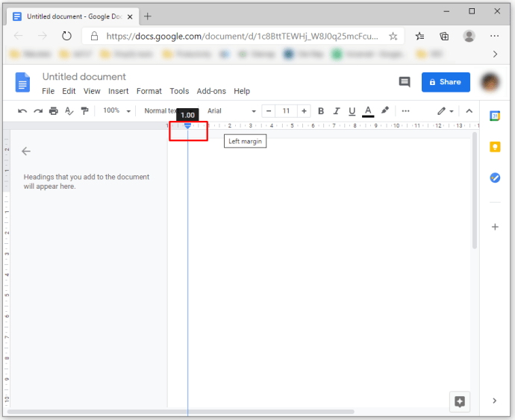Increase font size with the plus button
Screen dimensions: 515x420
[304, 111]
